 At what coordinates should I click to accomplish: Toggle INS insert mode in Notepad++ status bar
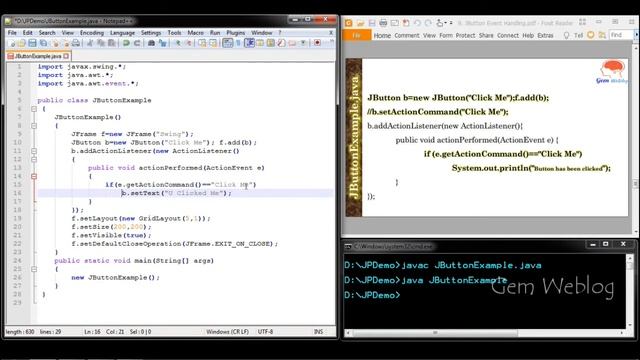[318, 332]
